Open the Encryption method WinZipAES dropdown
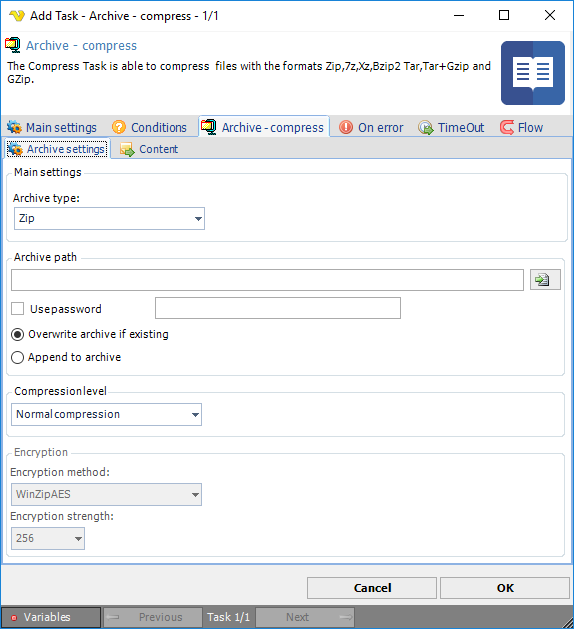 tap(106, 494)
